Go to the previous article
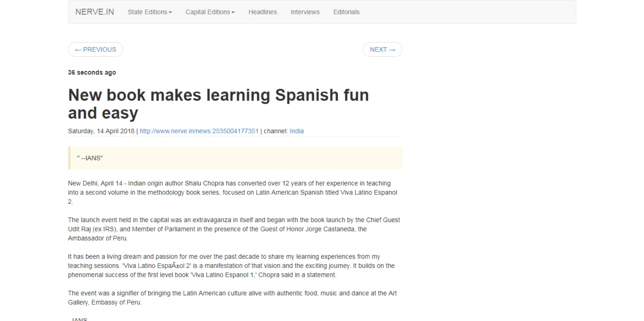The image size is (644, 321). coord(96,49)
